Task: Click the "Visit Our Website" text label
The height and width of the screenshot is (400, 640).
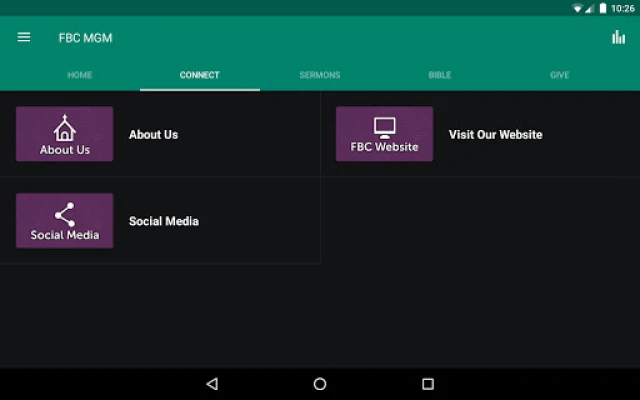Action: point(495,134)
